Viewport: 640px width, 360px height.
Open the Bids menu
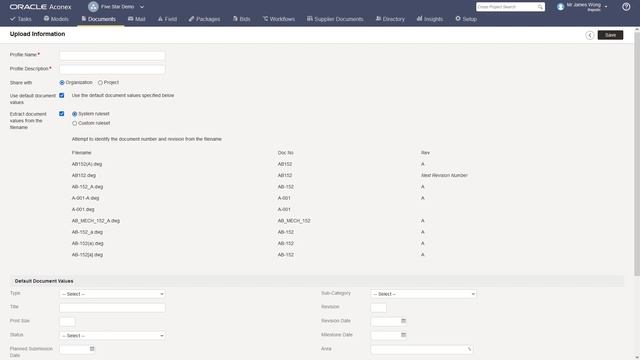[x=241, y=19]
